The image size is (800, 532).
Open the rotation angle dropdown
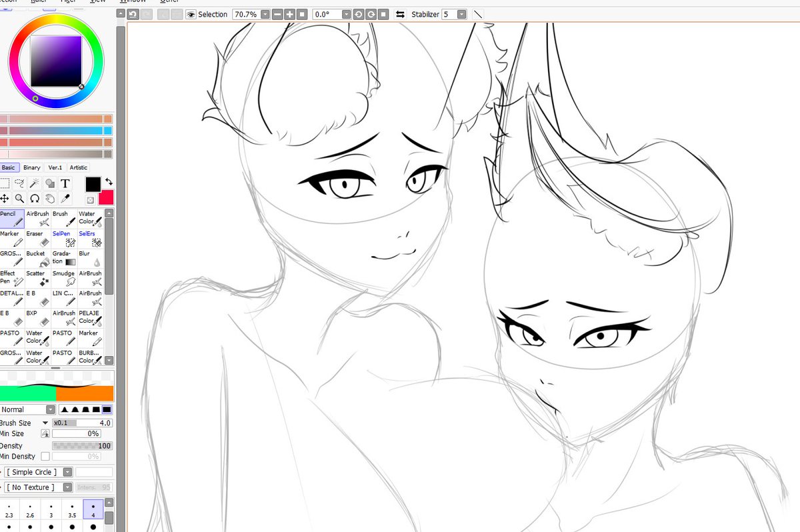(347, 14)
